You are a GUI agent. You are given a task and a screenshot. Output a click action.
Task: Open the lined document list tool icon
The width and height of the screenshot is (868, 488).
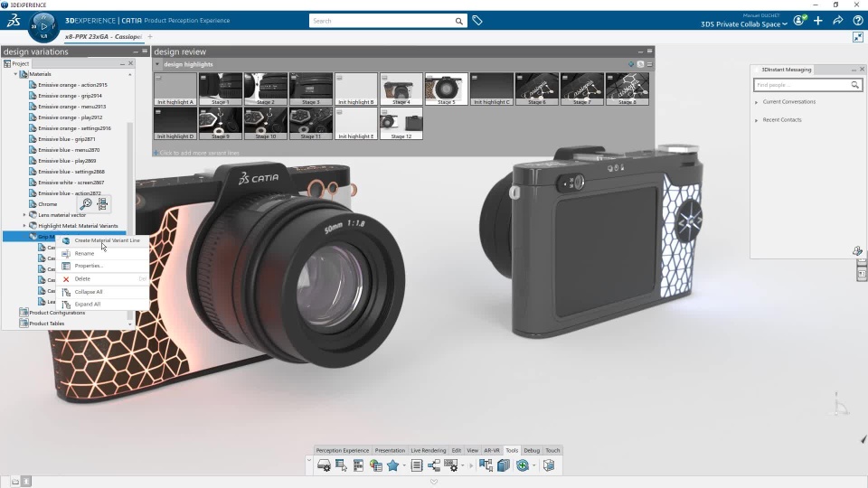417,466
